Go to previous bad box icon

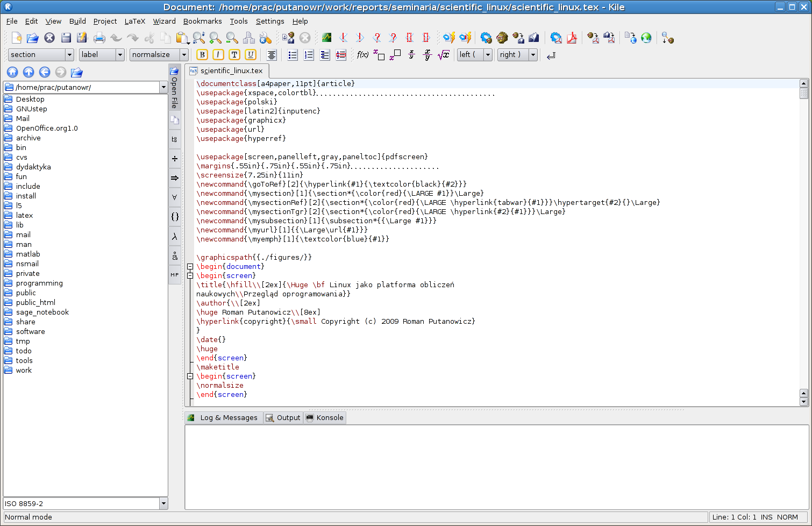(x=410, y=38)
